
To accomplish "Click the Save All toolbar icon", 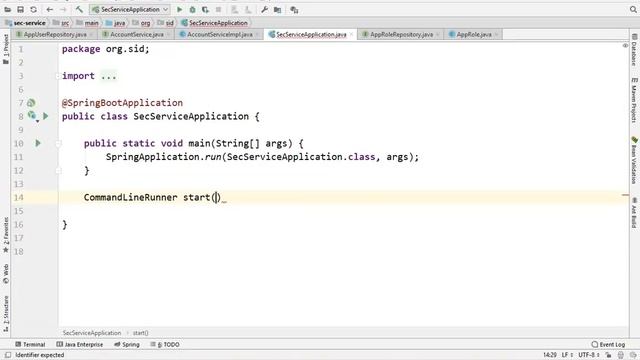I will [x=20, y=9].
